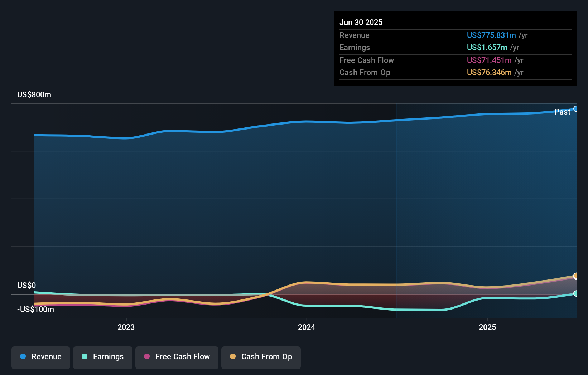Viewport: 588px width, 375px height.
Task: Click the teal Earnings legend dot
Action: [84, 357]
